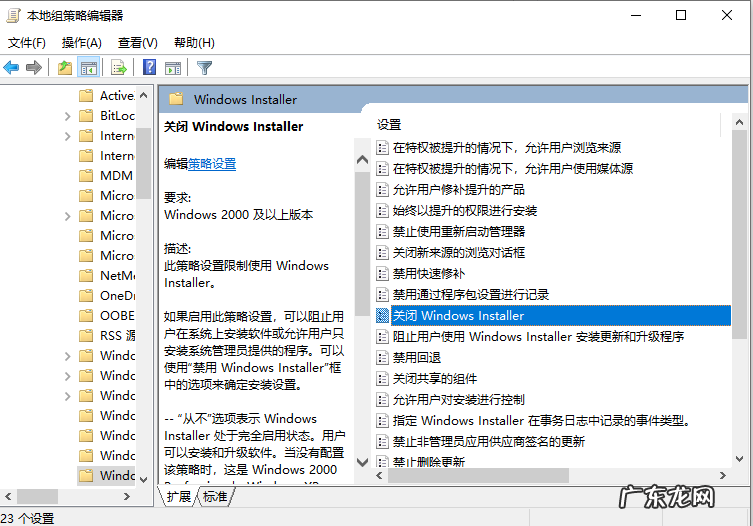The image size is (753, 526).
Task: Switch to the 扩展 tab
Action: click(x=179, y=496)
